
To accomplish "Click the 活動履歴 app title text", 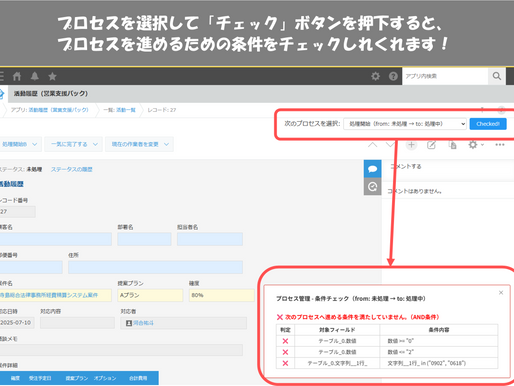I will click(50, 94).
